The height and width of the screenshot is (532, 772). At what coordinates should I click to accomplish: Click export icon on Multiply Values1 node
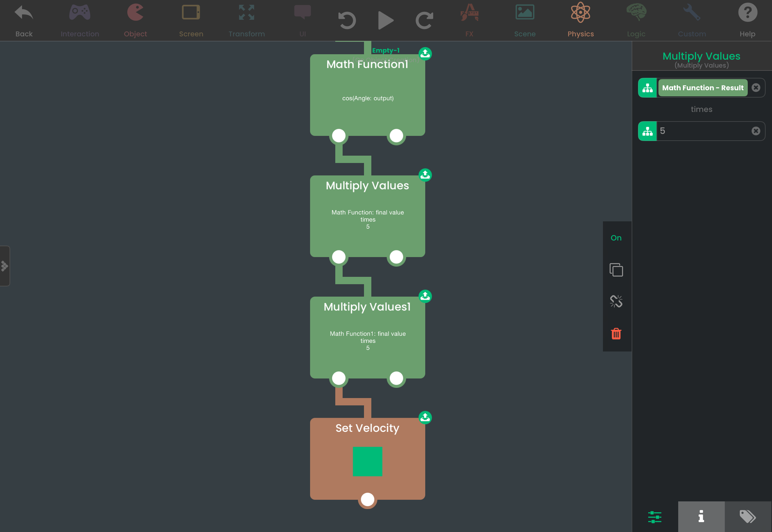(x=425, y=296)
